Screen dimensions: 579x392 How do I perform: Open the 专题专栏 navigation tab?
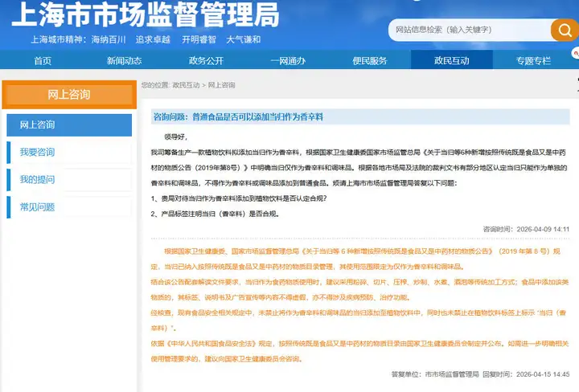pos(534,60)
